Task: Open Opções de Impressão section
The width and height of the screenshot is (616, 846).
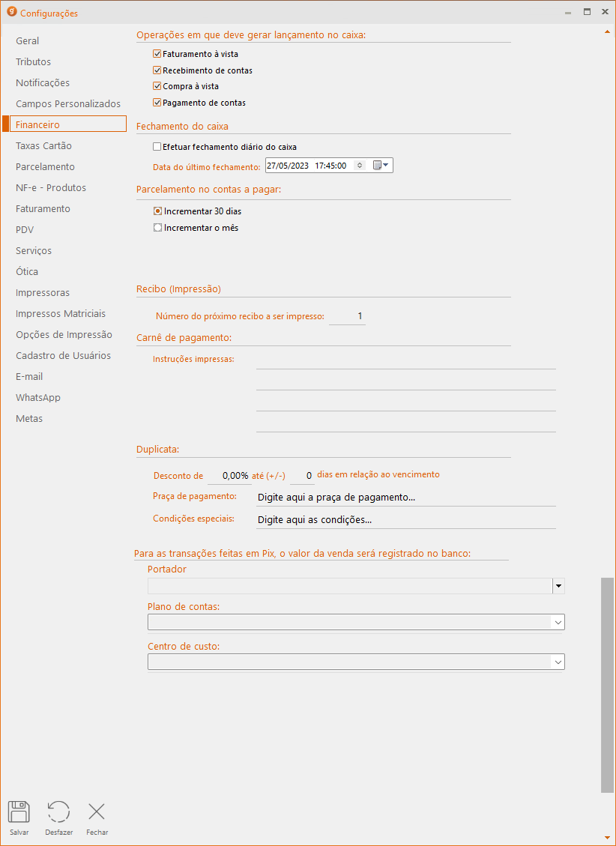Action: click(64, 335)
